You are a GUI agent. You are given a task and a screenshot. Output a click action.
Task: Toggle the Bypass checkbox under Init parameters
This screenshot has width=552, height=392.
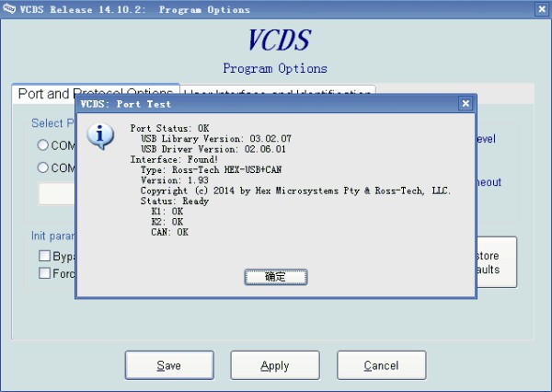tap(44, 256)
